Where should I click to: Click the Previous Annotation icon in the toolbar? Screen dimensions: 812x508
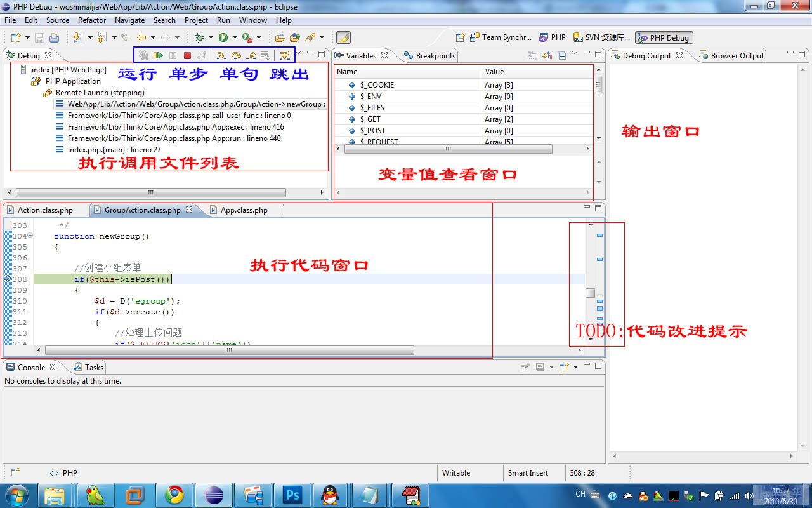click(x=101, y=37)
